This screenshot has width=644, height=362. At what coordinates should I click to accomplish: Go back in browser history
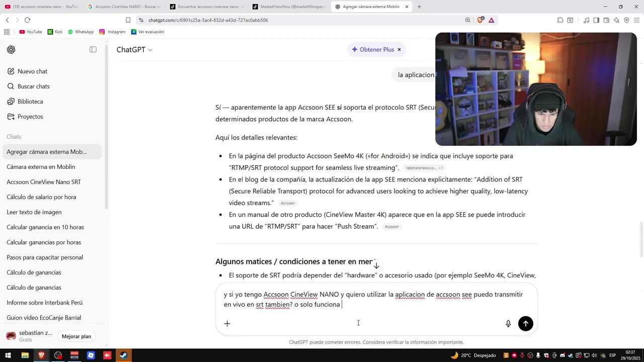[7, 20]
